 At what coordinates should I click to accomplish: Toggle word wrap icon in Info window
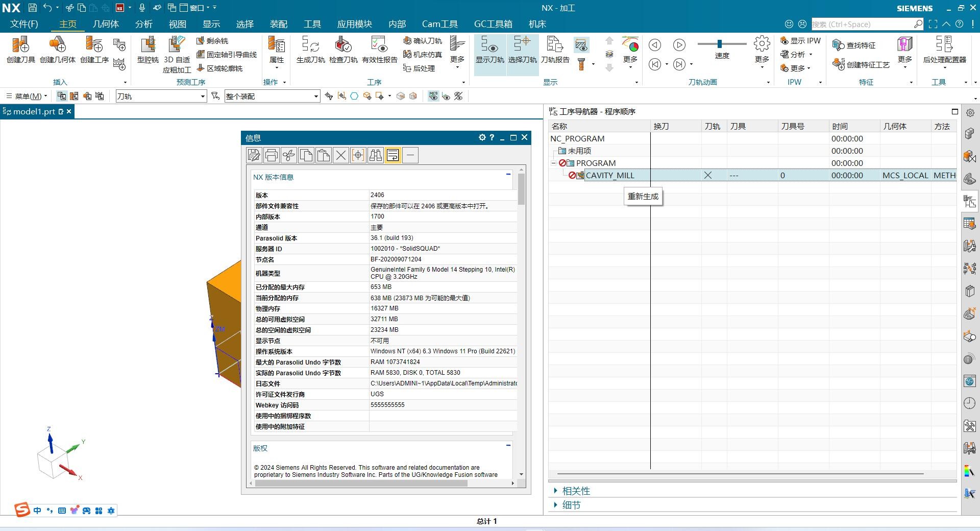pyautogui.click(x=393, y=155)
